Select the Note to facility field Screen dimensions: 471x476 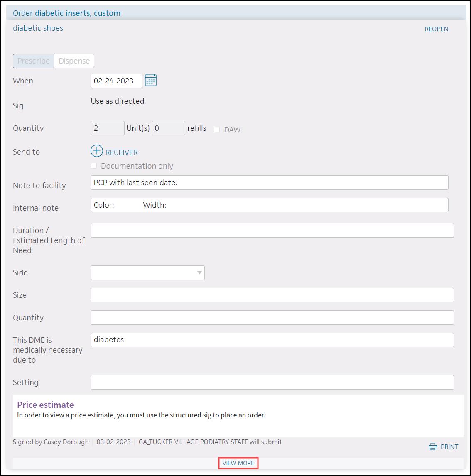click(x=269, y=183)
